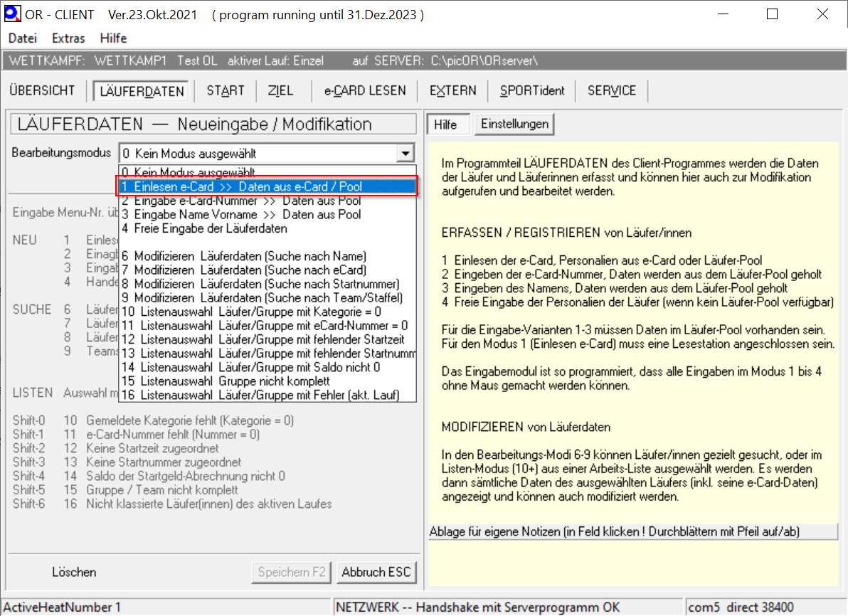The image size is (848, 616).
Task: Open the Datei menu
Action: click(x=22, y=38)
